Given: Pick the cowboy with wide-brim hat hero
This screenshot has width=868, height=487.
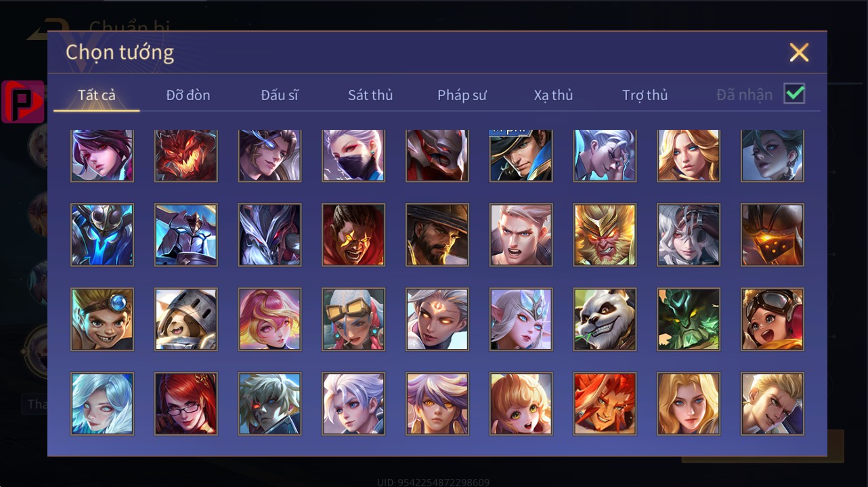Looking at the screenshot, I should (x=437, y=235).
